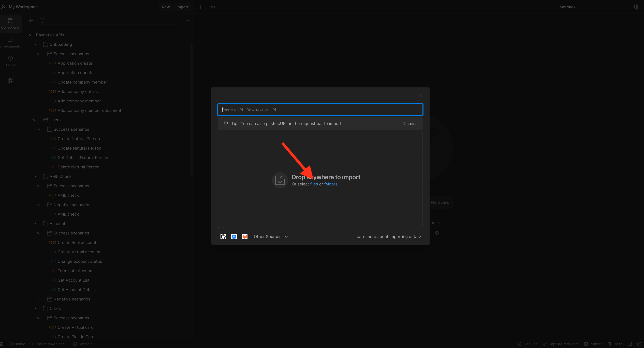Click the folders link to select folders
The height and width of the screenshot is (348, 644).
point(330,184)
